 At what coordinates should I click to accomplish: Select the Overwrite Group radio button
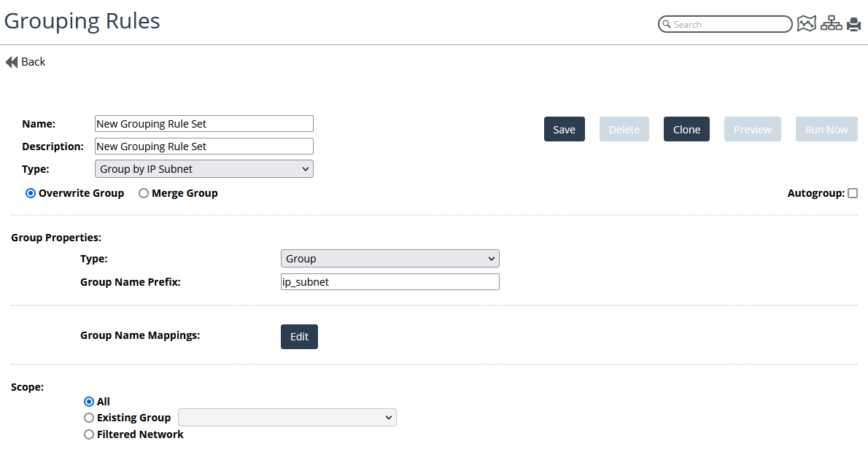(x=31, y=193)
